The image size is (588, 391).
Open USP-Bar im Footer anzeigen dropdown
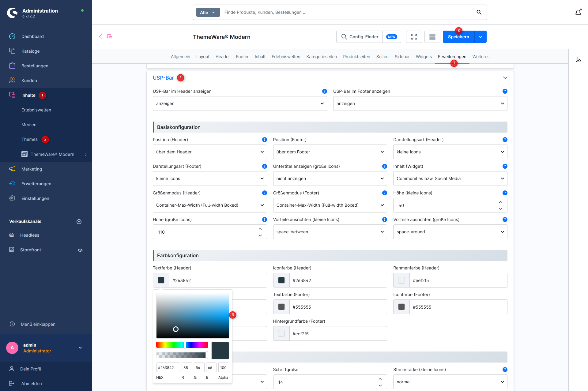coord(420,103)
